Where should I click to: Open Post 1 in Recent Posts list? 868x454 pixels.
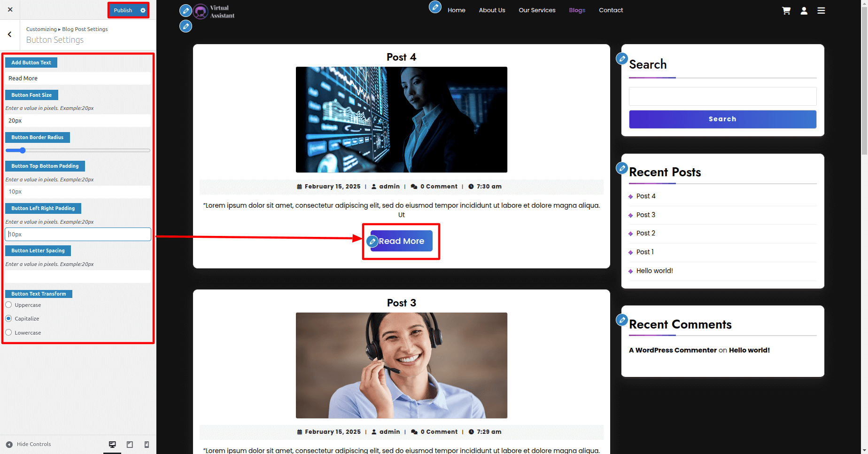point(645,252)
